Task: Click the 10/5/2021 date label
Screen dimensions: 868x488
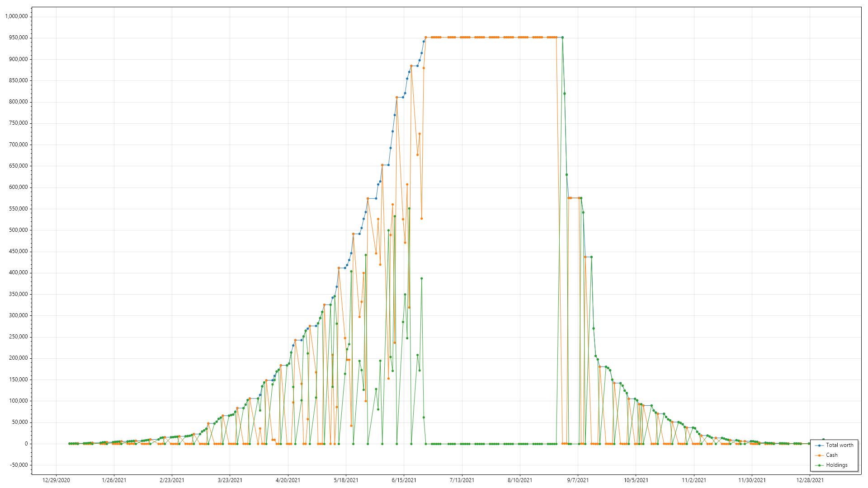Action: (x=636, y=480)
